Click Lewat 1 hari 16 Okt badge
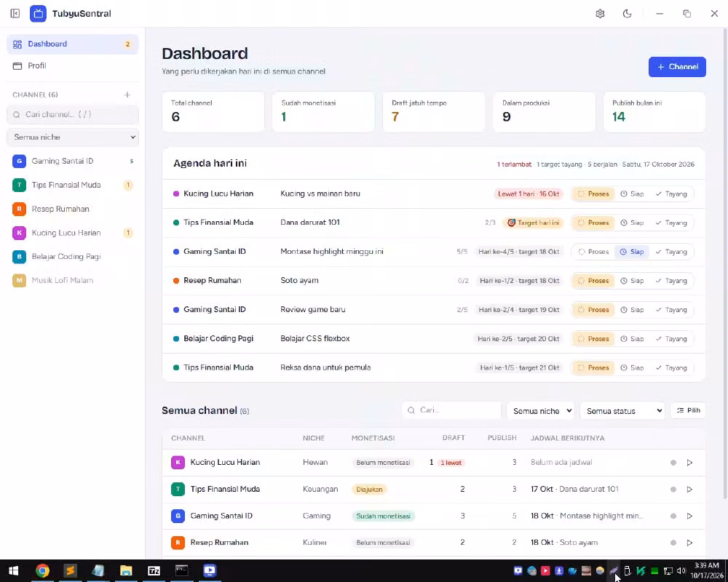728x582 pixels. [529, 194]
